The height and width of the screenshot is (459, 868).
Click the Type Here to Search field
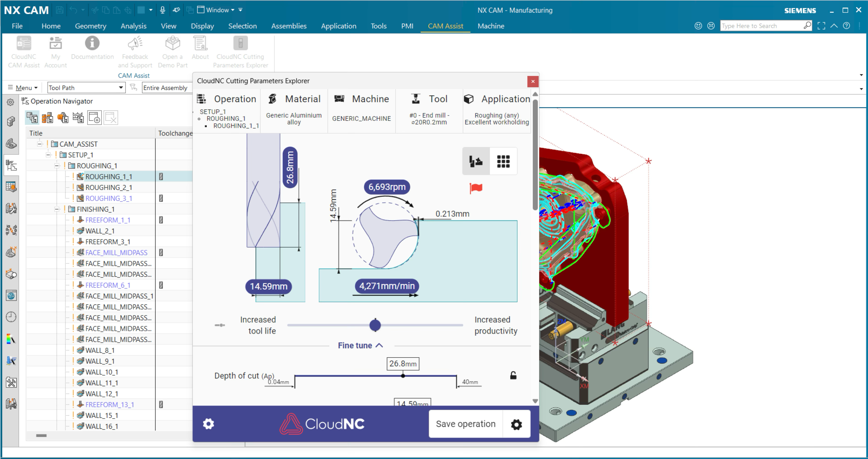point(762,26)
